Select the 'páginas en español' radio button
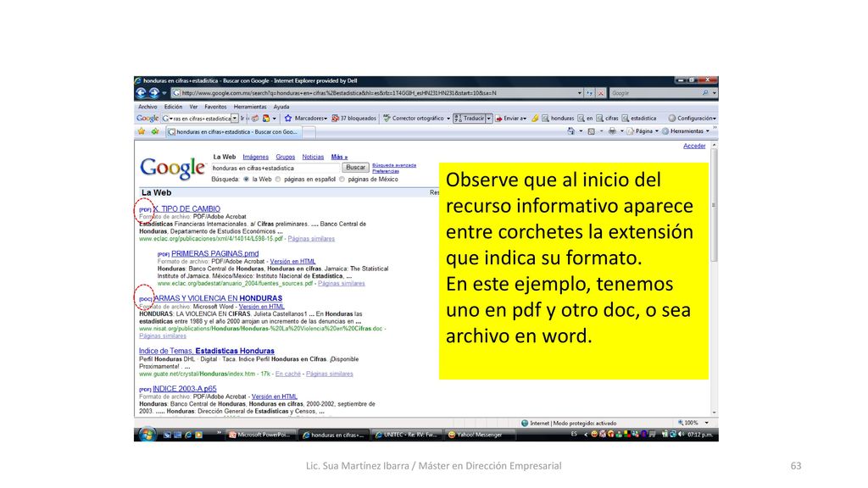868x488 pixels. [x=278, y=180]
